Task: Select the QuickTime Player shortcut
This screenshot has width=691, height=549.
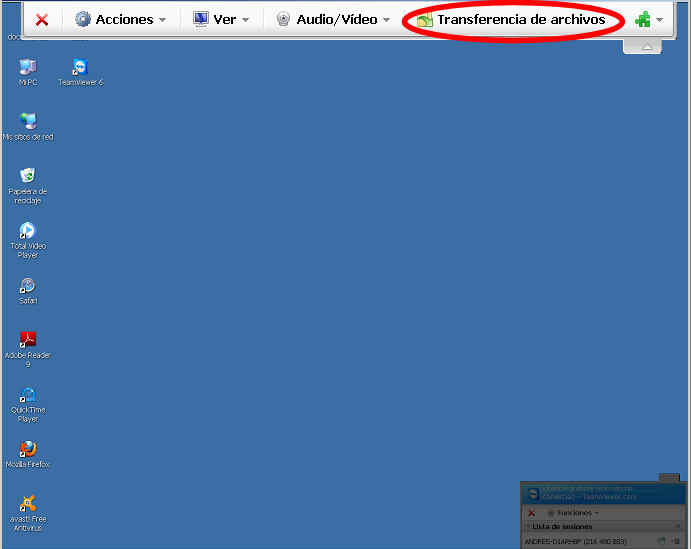Action: pos(28,396)
